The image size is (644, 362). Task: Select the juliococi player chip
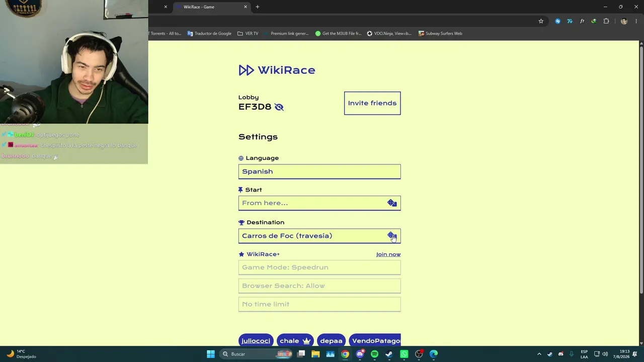tap(256, 340)
